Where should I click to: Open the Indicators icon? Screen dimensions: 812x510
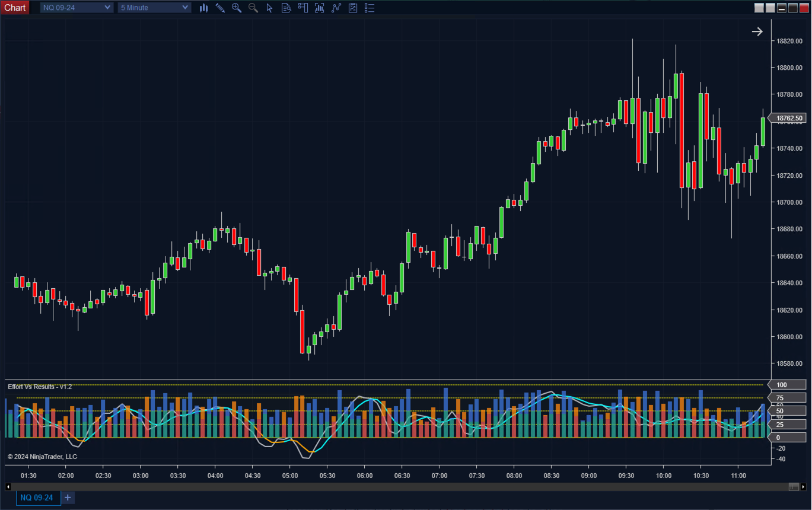336,8
